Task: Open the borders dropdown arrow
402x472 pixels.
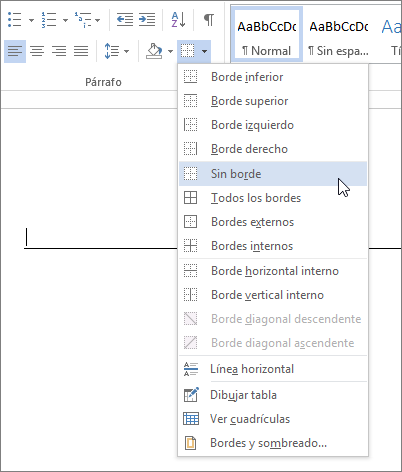Action: click(204, 51)
